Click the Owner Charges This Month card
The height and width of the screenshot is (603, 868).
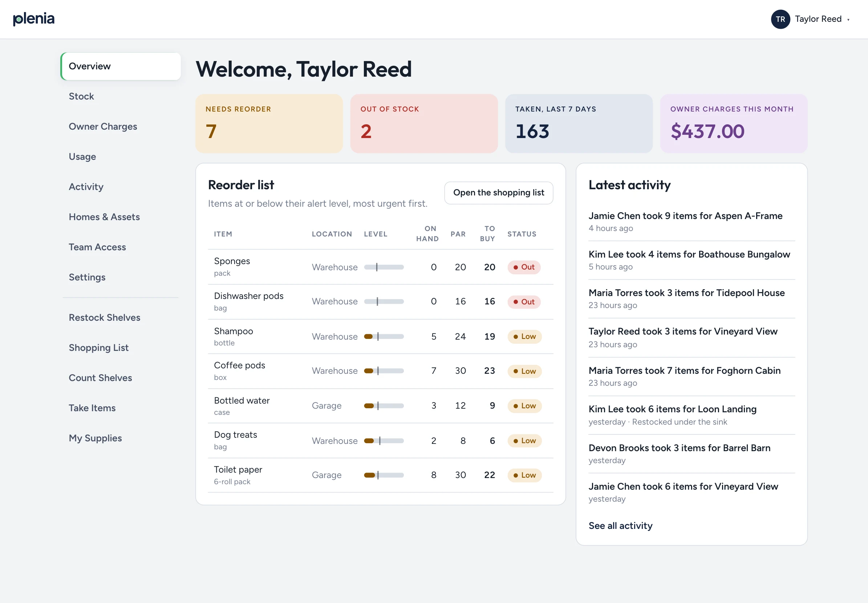click(734, 124)
